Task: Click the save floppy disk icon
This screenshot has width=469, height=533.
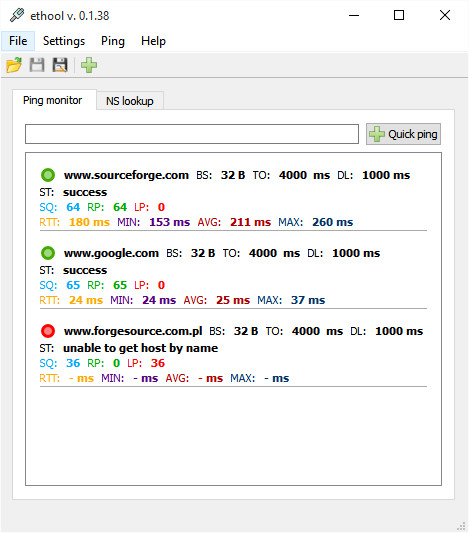Action: tap(37, 65)
